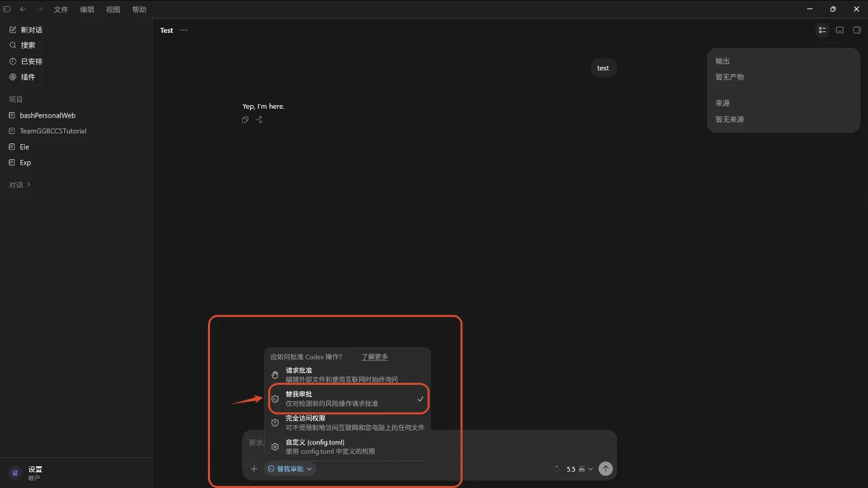
Task: Copy the "Yep, I'm here." reply
Action: coord(245,120)
